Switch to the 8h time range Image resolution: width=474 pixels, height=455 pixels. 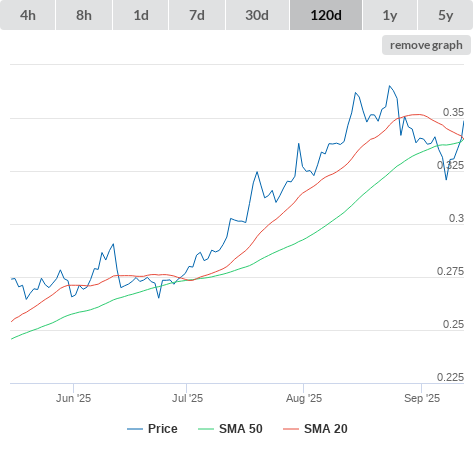(84, 15)
